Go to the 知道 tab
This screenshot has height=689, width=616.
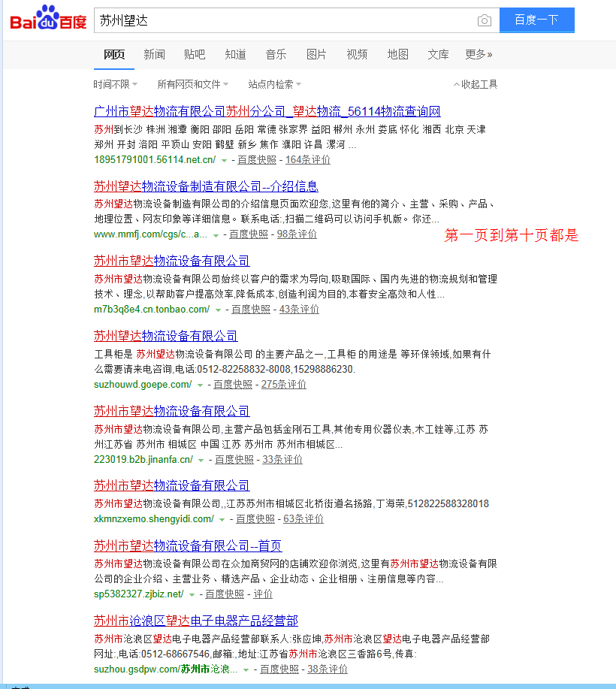pos(235,55)
